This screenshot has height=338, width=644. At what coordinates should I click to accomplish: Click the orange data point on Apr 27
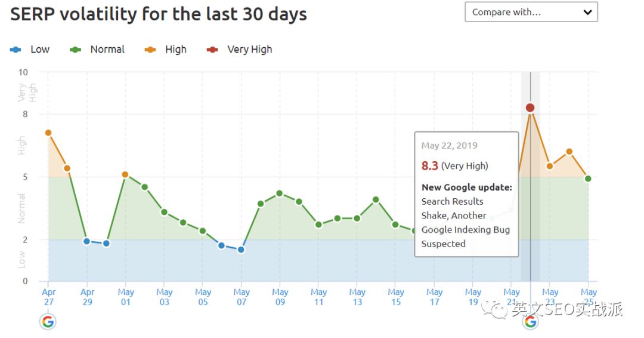point(48,133)
